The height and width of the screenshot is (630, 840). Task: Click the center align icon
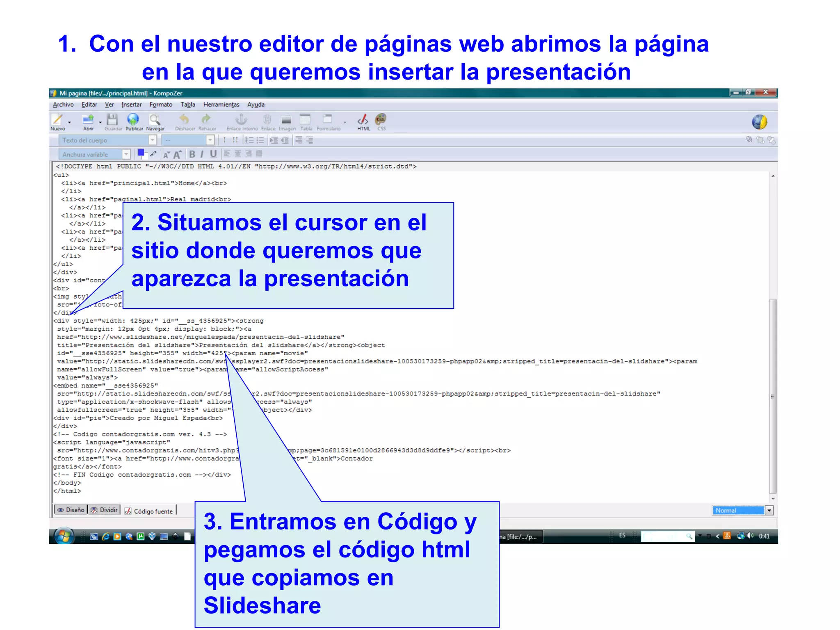(x=237, y=154)
